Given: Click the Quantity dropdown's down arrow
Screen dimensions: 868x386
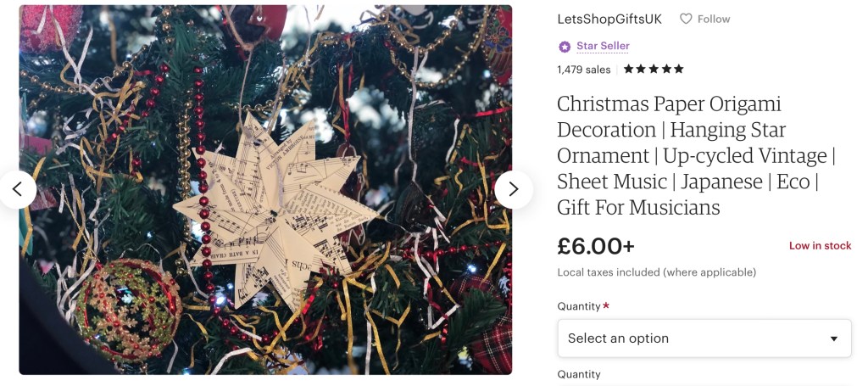Looking at the screenshot, I should 834,338.
